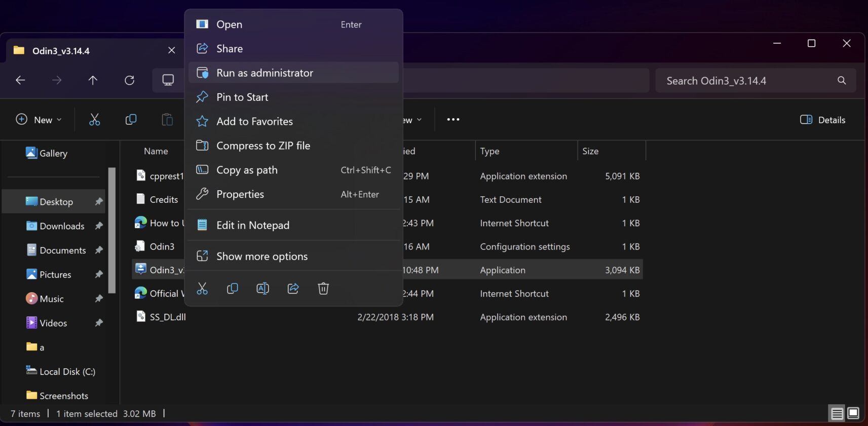
Task: Select Compress to ZIP file
Action: 263,146
